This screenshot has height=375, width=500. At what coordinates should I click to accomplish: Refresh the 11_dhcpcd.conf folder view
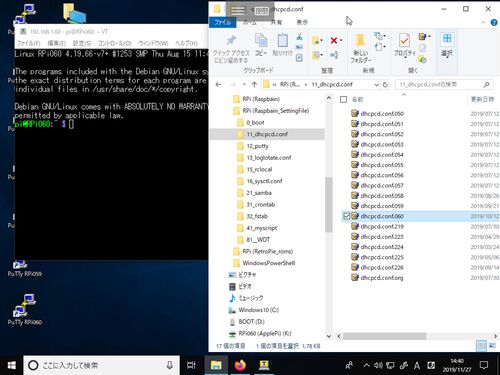[385, 85]
